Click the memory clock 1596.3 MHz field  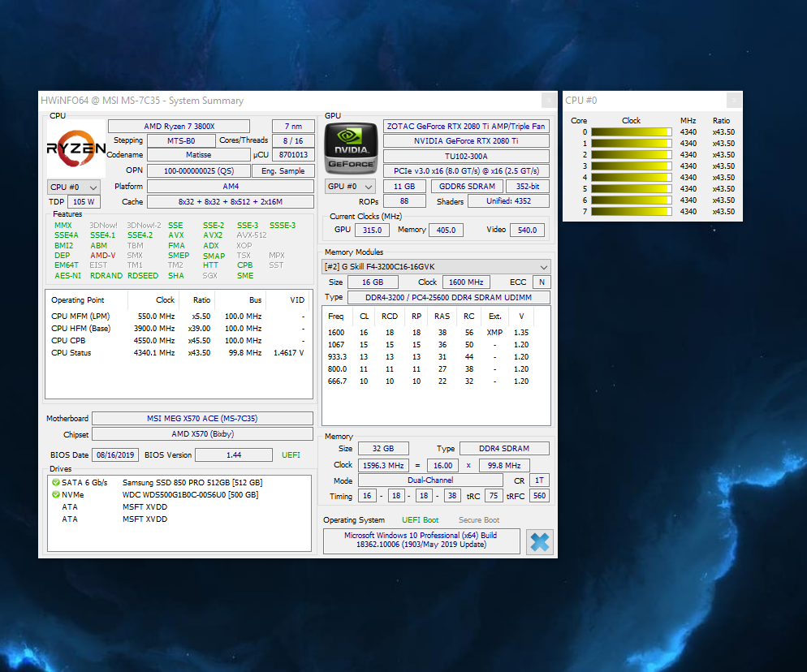[x=383, y=465]
